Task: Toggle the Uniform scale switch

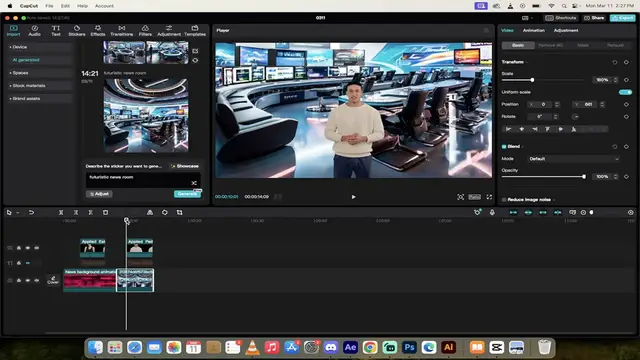Action: 625,92
